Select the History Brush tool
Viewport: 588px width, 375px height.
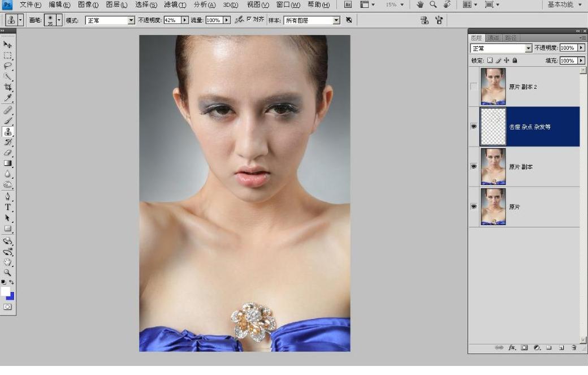(7, 142)
